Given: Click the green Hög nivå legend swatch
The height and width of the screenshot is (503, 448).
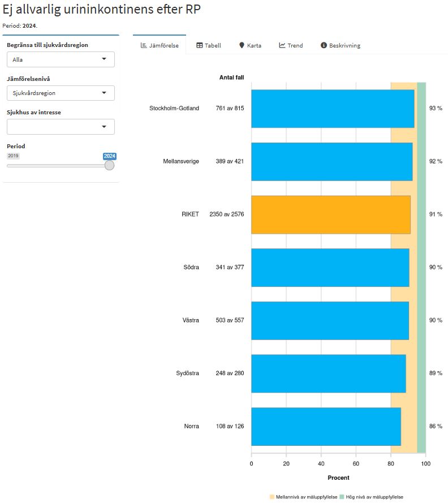Looking at the screenshot, I should point(342,497).
